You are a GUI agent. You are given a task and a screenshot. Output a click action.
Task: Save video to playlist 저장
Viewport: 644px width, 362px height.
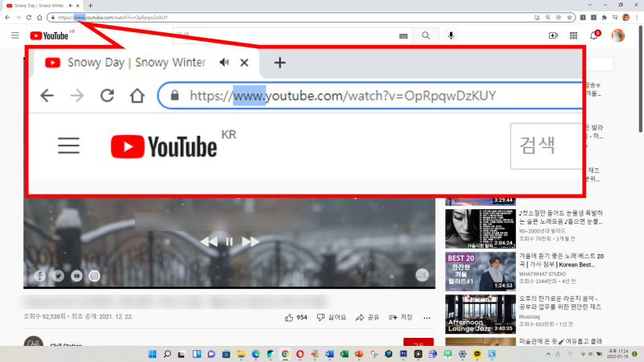click(400, 317)
